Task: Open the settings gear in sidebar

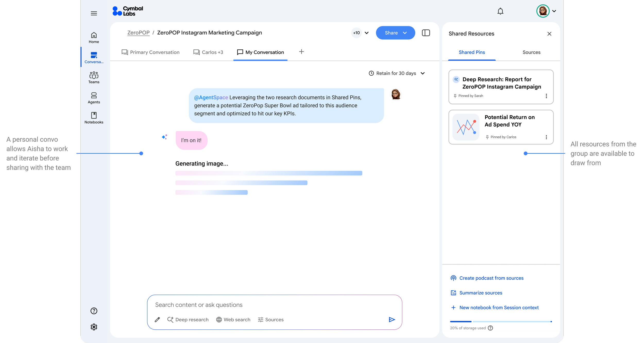Action: 94,327
